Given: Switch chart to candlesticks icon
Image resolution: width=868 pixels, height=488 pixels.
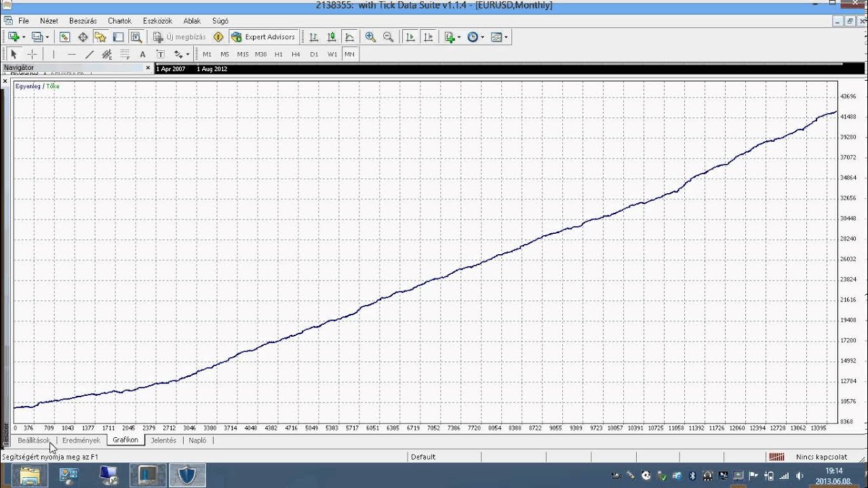Looking at the screenshot, I should click(332, 37).
